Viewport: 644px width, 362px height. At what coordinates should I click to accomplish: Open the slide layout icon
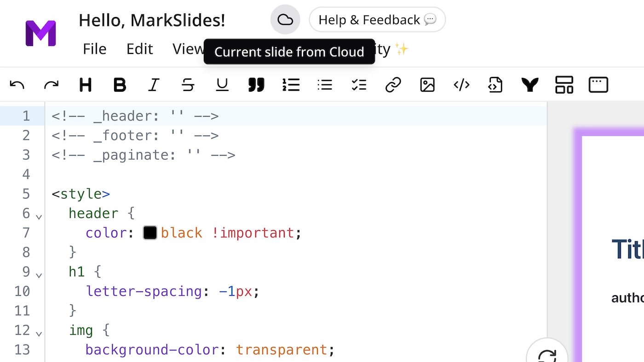(563, 85)
